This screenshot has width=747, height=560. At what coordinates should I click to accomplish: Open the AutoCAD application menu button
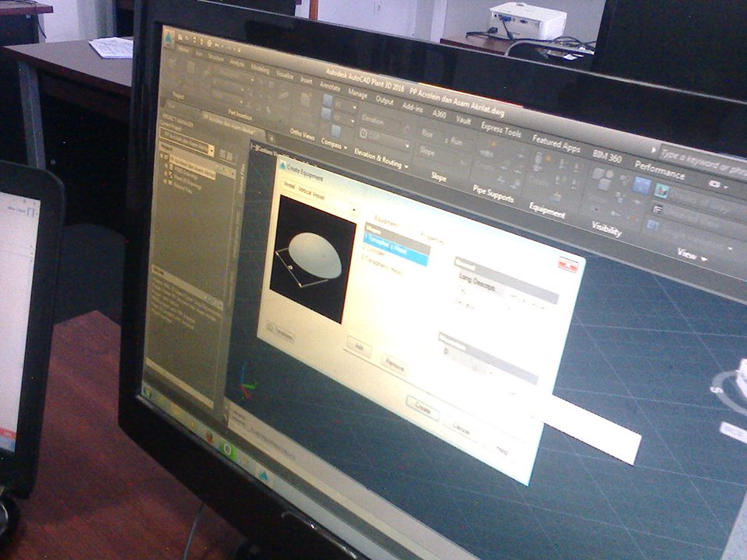point(170,39)
